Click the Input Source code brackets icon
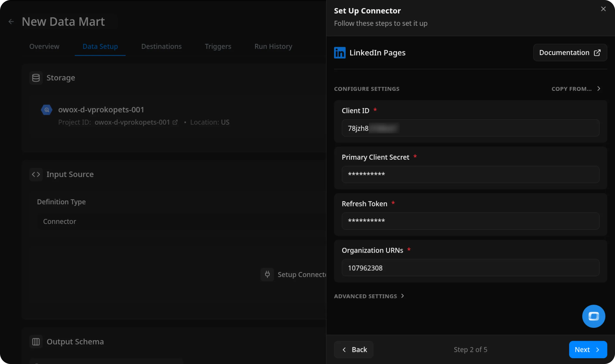 tap(36, 174)
